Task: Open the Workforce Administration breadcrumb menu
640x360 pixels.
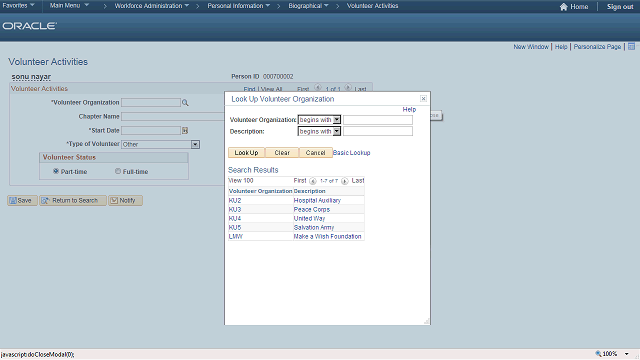Action: (x=151, y=6)
